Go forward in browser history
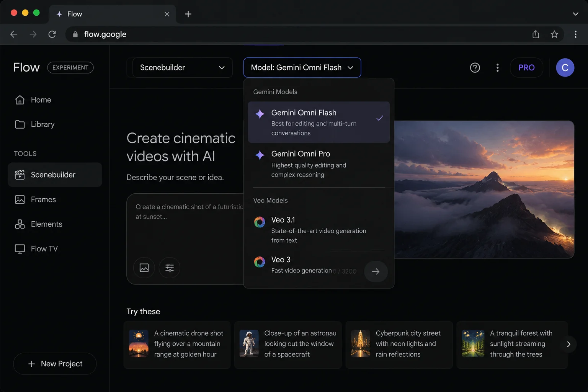The width and height of the screenshot is (588, 392). 33,34
